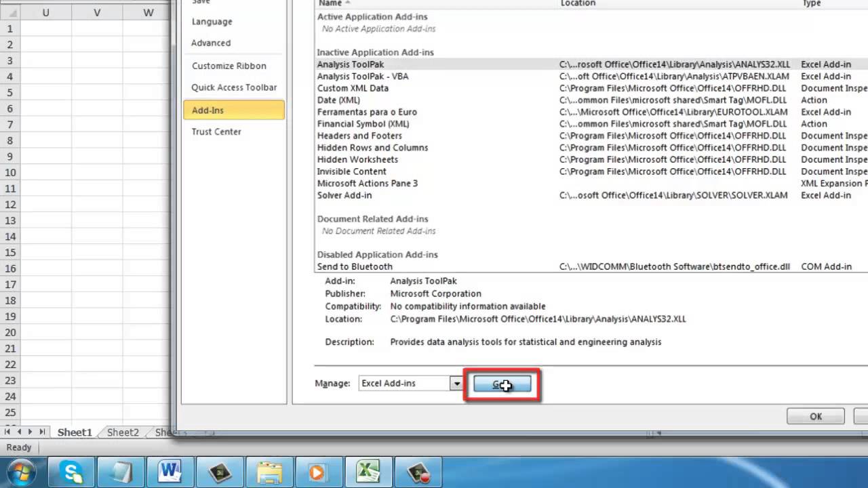Select the Headers and Footers row

[591, 136]
